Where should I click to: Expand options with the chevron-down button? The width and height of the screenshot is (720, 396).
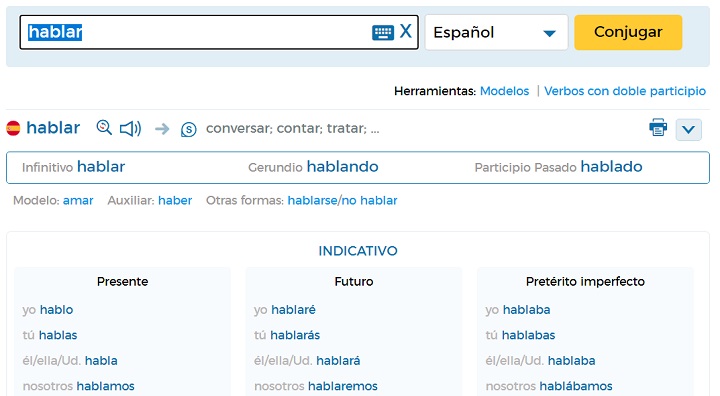[688, 130]
